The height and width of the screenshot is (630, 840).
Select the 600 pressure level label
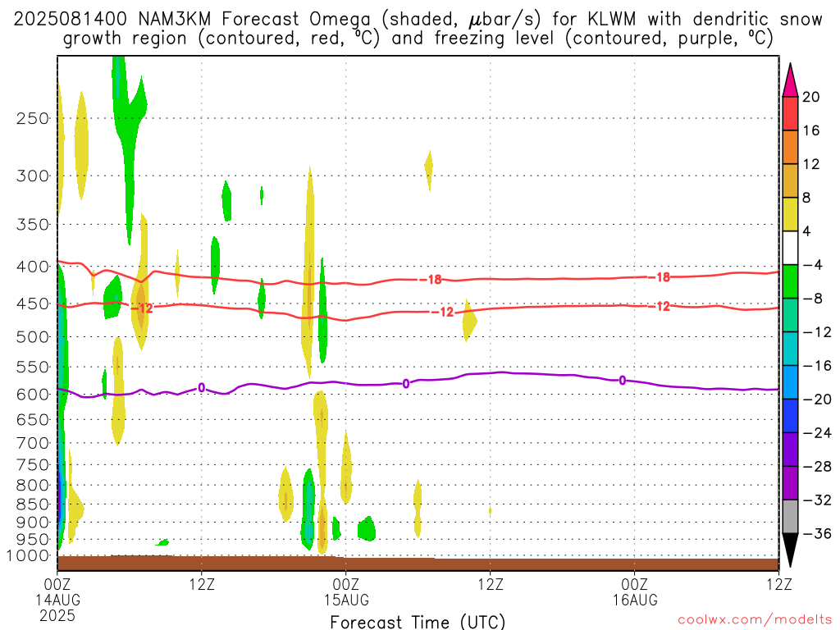pos(33,395)
